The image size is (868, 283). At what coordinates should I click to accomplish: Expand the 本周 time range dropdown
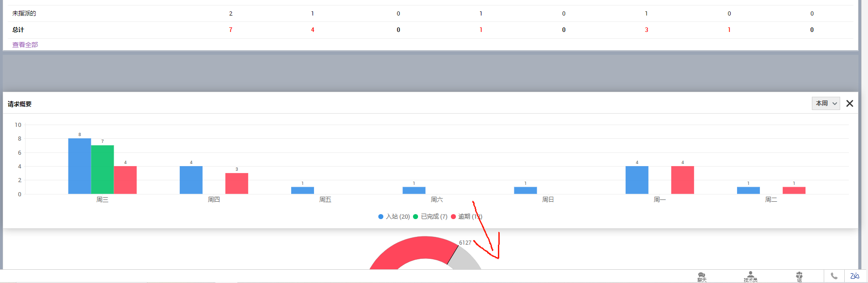pyautogui.click(x=826, y=104)
